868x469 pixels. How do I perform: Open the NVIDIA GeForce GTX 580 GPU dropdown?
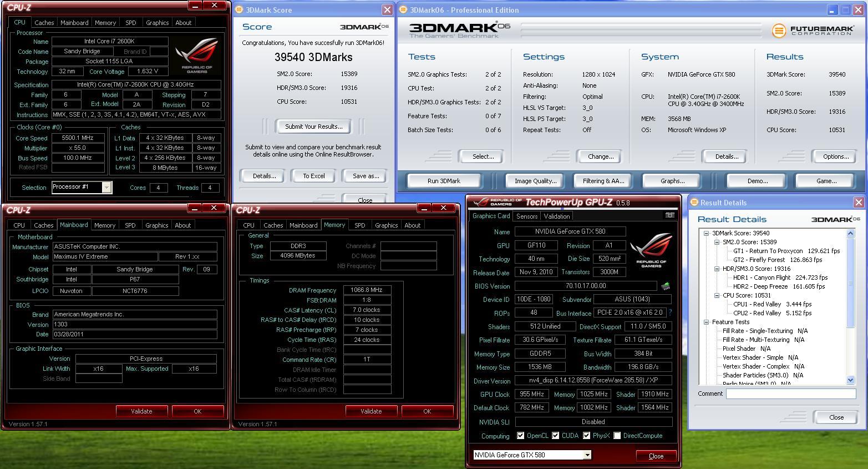pyautogui.click(x=587, y=455)
